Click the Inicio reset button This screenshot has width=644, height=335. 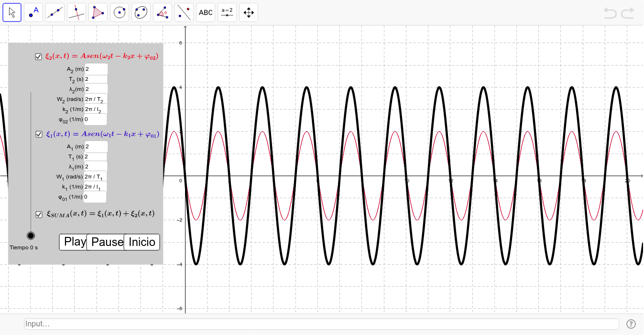(142, 242)
